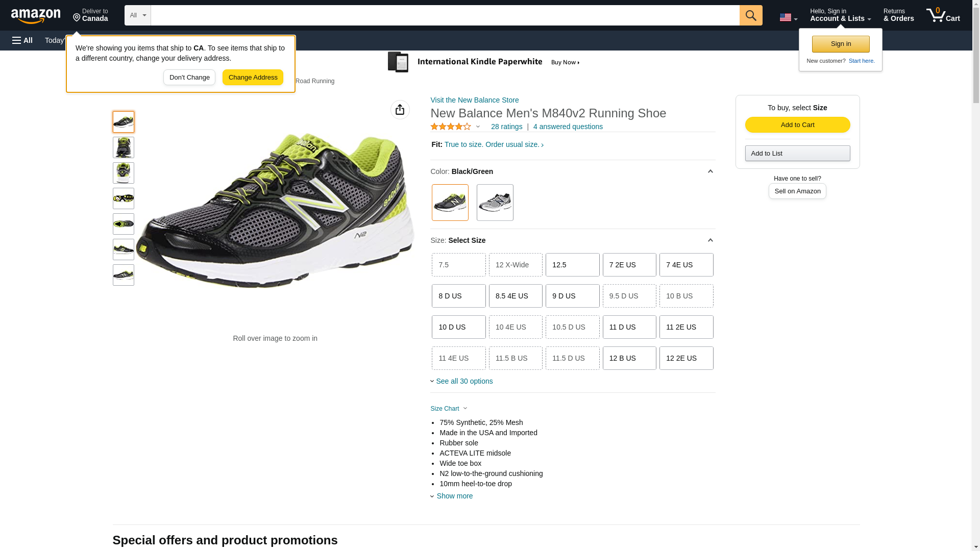The height and width of the screenshot is (551, 980).
Task: Click the share icon on product image
Action: coord(400,110)
